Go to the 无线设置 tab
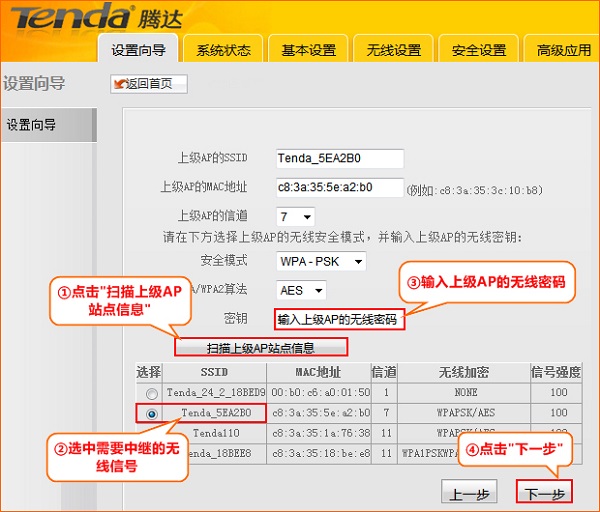 pos(393,50)
